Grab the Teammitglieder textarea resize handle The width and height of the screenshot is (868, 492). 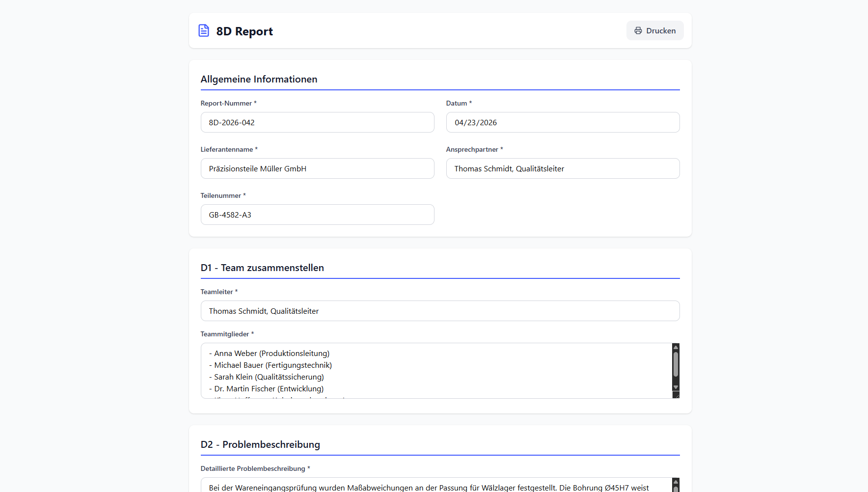coord(676,395)
